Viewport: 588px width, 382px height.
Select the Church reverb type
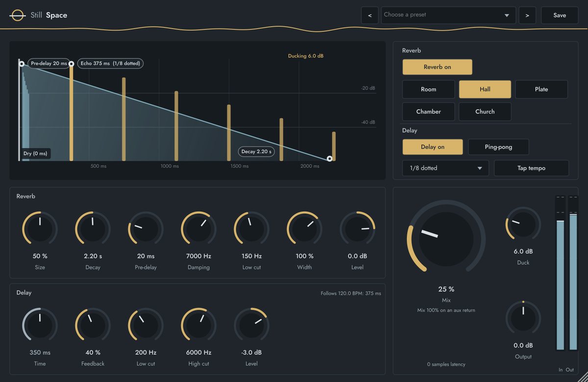(485, 112)
